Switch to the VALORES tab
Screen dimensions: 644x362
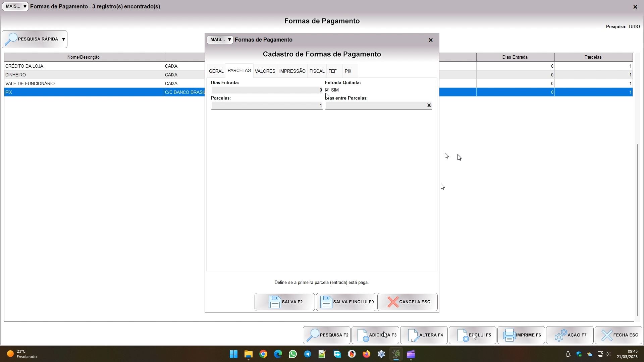click(x=265, y=71)
